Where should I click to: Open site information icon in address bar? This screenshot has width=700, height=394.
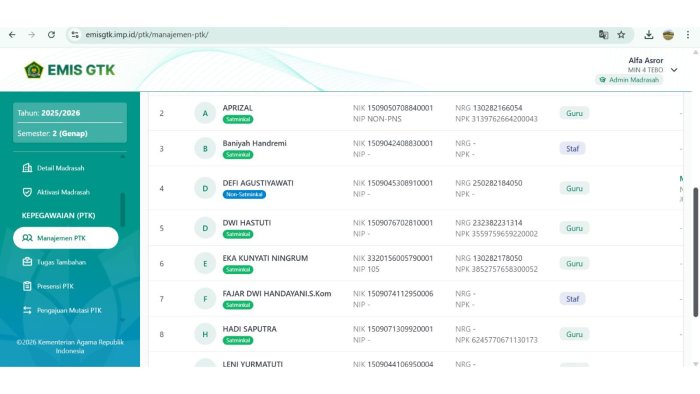[x=75, y=34]
